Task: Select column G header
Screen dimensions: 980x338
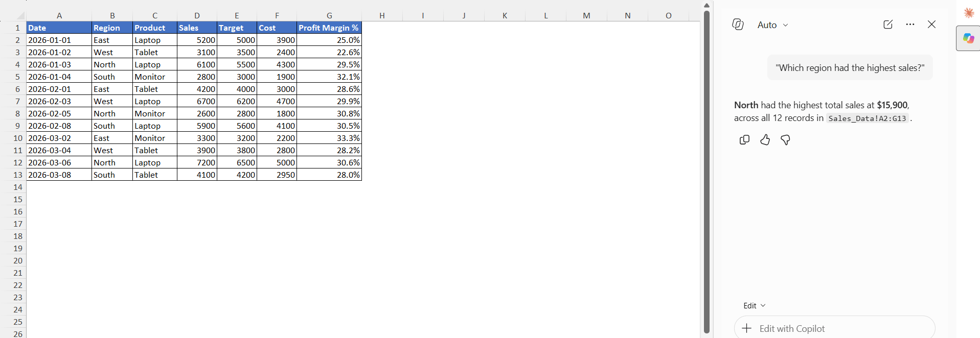Action: 329,15
